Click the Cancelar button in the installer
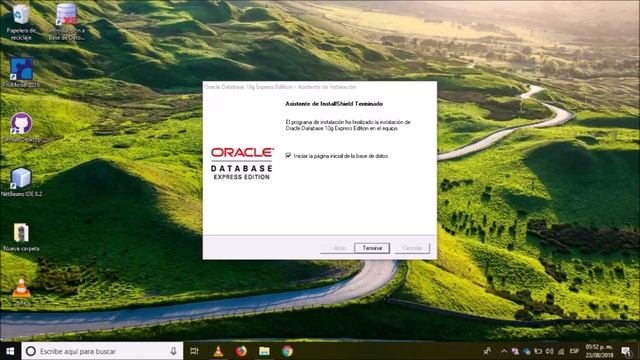The height and width of the screenshot is (360, 640). coord(412,248)
